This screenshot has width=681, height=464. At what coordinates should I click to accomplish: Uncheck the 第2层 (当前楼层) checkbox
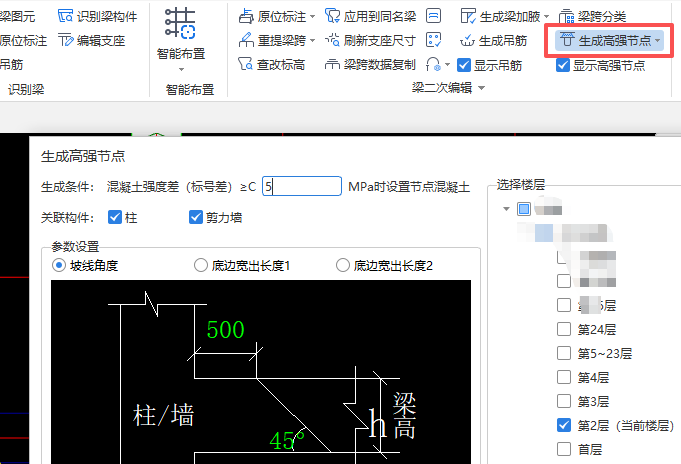tap(564, 424)
